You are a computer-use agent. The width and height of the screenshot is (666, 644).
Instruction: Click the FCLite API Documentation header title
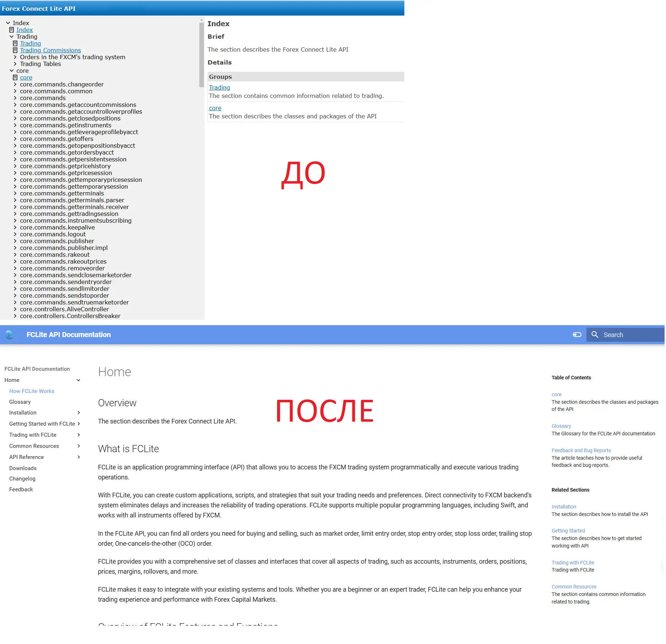tap(68, 335)
